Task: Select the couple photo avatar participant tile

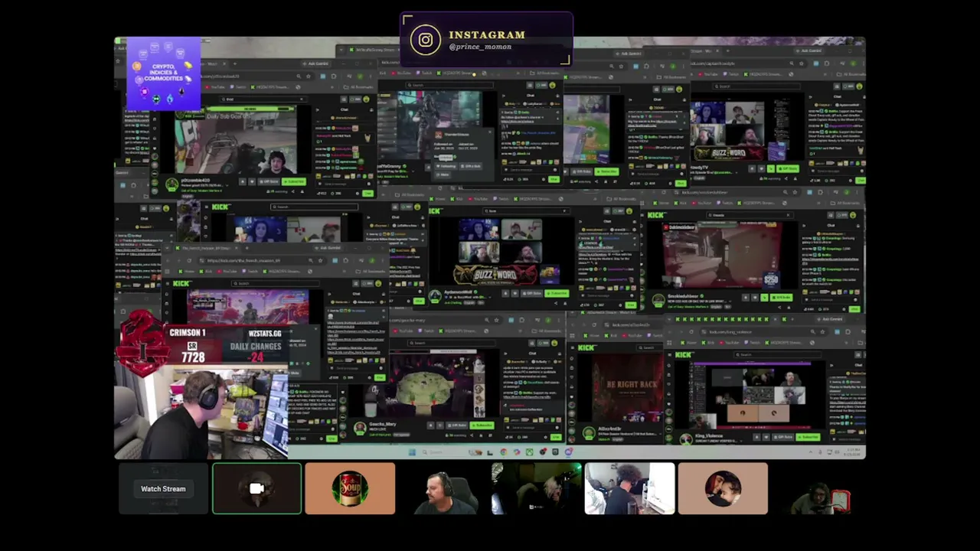Action: pos(723,489)
